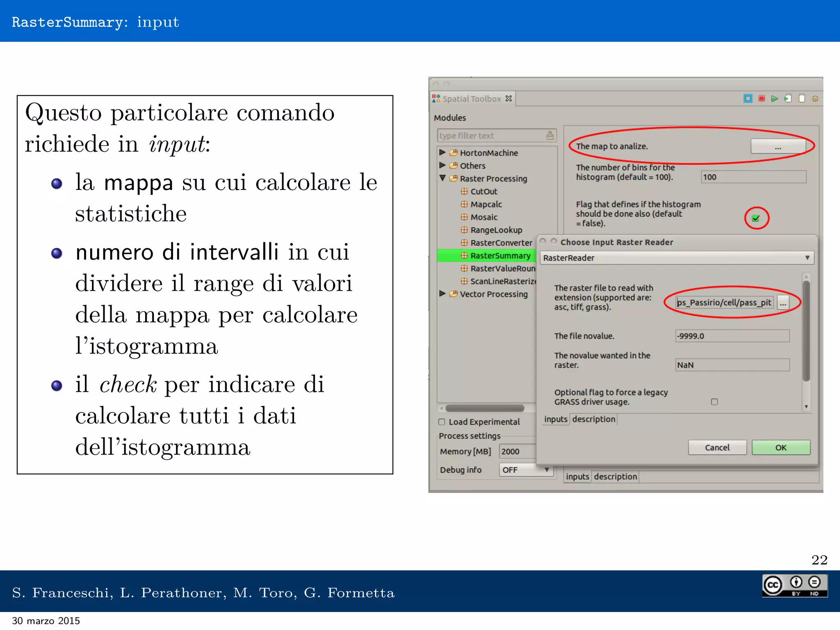Click the ScanLineRasterizer module icon
The width and height of the screenshot is (840, 630).
pos(464,281)
